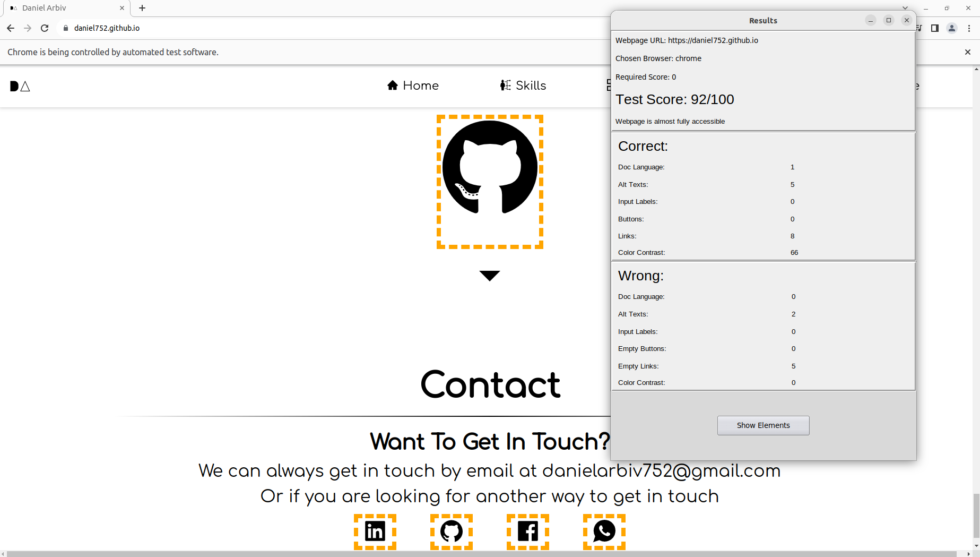
Task: Click the horizontal scrollbar at the bottom
Action: coord(481,554)
